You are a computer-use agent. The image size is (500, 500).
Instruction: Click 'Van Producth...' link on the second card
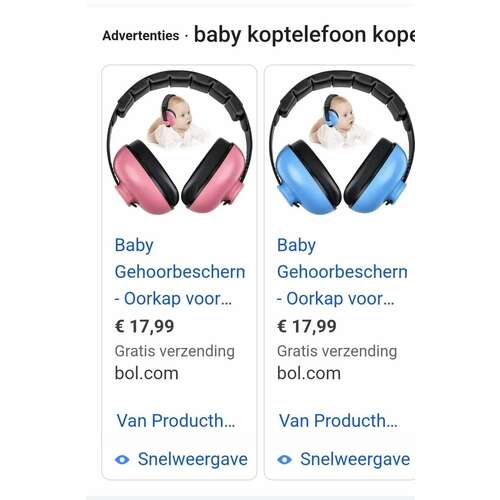tap(338, 420)
